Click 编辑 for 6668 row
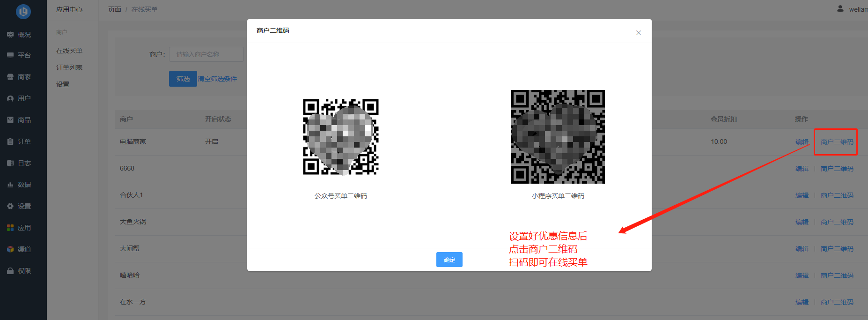Screen dimensions: 868x320 (802, 169)
